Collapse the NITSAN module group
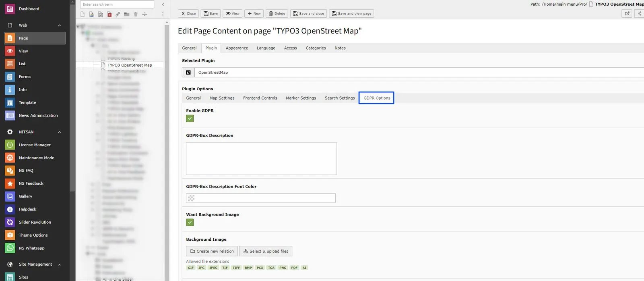The height and width of the screenshot is (281, 644). pyautogui.click(x=60, y=132)
